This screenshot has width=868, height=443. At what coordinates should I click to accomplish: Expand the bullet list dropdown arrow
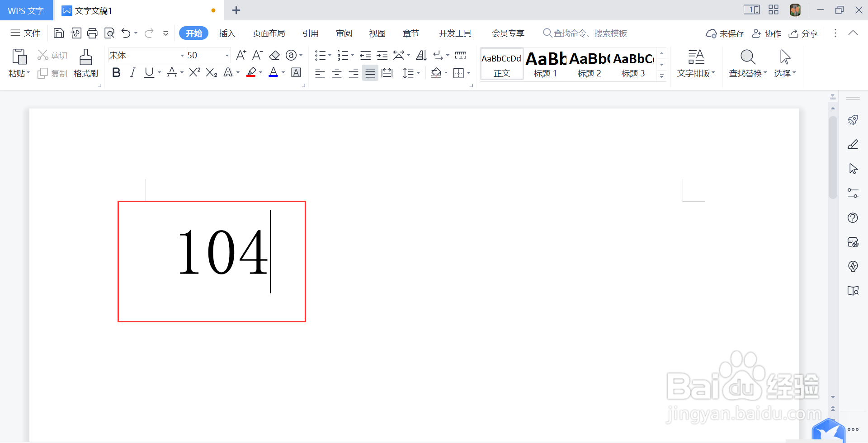coord(330,56)
